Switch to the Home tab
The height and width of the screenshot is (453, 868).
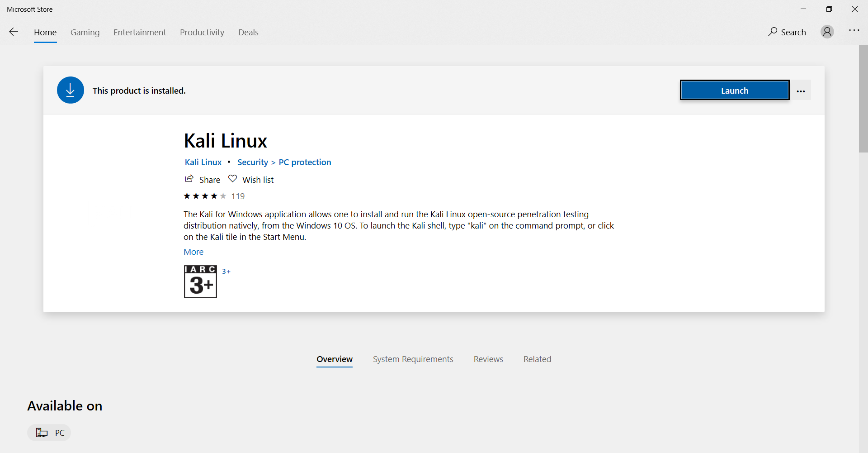click(45, 32)
